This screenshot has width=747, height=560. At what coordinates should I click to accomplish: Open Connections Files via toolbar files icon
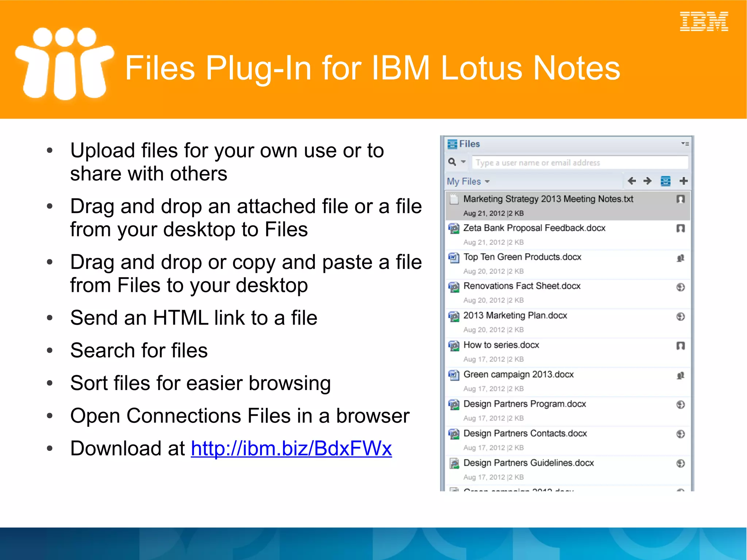tap(666, 181)
